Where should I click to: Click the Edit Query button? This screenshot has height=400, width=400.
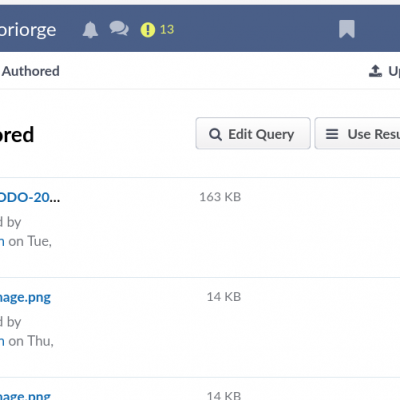click(x=253, y=133)
